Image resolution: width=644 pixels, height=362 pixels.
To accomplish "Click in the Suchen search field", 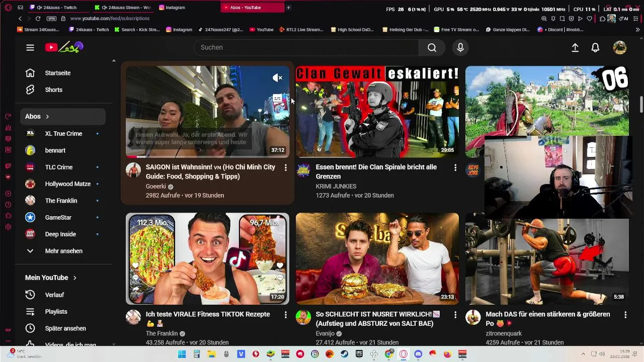I will pyautogui.click(x=306, y=47).
